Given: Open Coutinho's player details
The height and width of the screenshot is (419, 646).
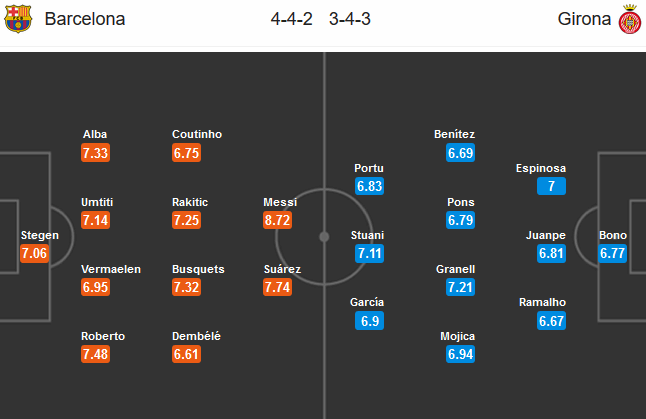Looking at the screenshot, I should pos(197,134).
